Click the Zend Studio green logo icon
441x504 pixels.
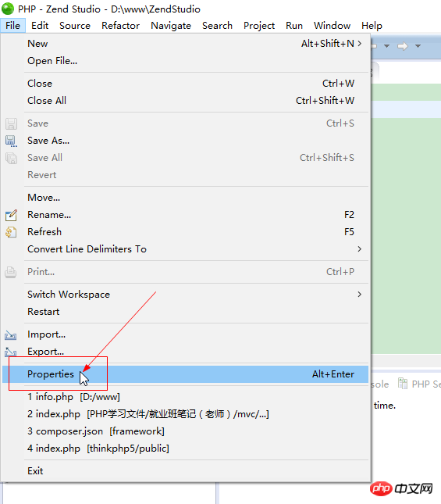click(8, 9)
